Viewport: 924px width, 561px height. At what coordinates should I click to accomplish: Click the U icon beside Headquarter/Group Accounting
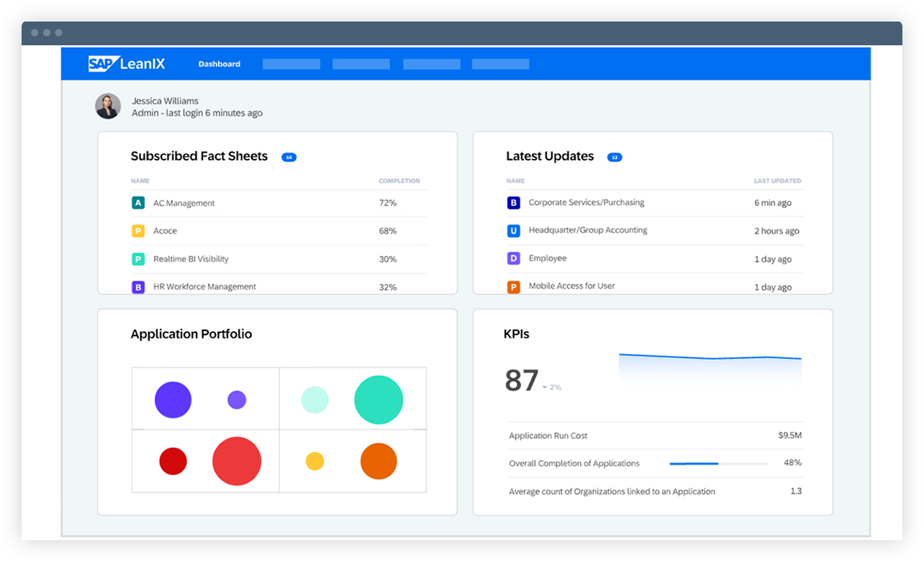point(513,231)
